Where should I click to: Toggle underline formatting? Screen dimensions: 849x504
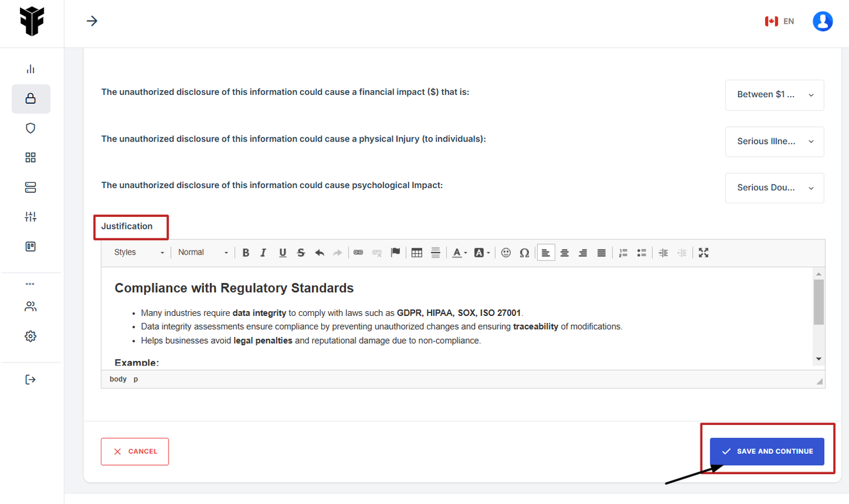(282, 253)
